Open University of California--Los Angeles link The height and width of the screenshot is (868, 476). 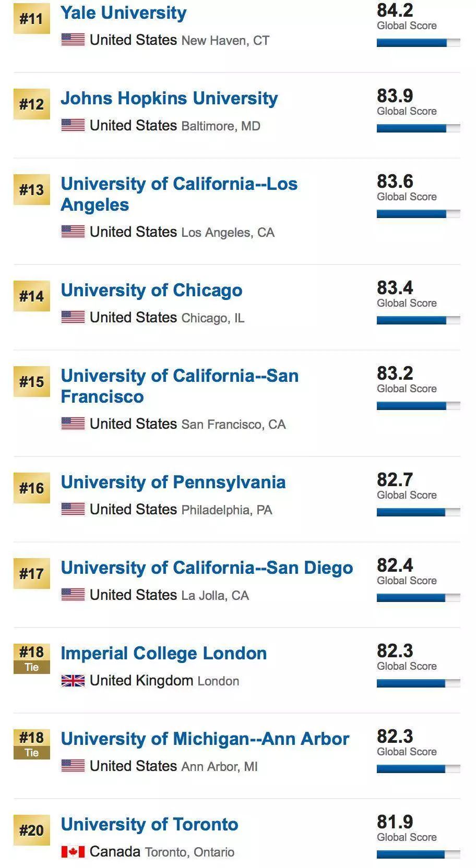click(x=179, y=194)
